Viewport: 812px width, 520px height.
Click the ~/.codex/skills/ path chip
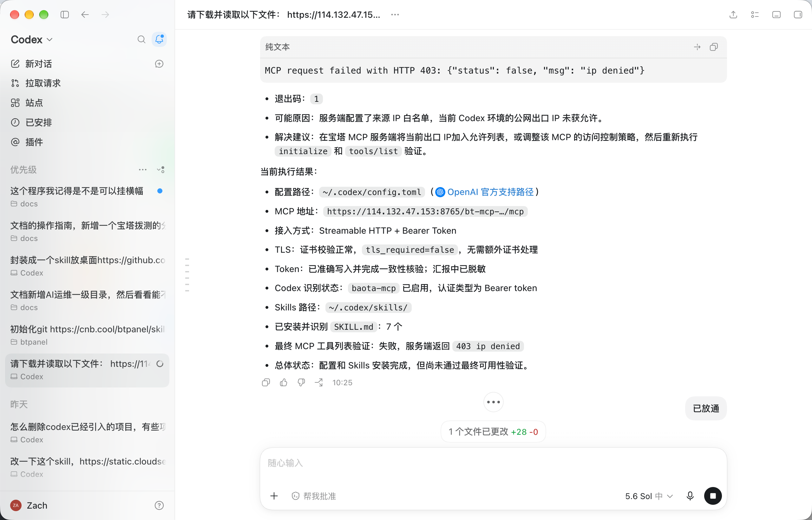pyautogui.click(x=368, y=308)
